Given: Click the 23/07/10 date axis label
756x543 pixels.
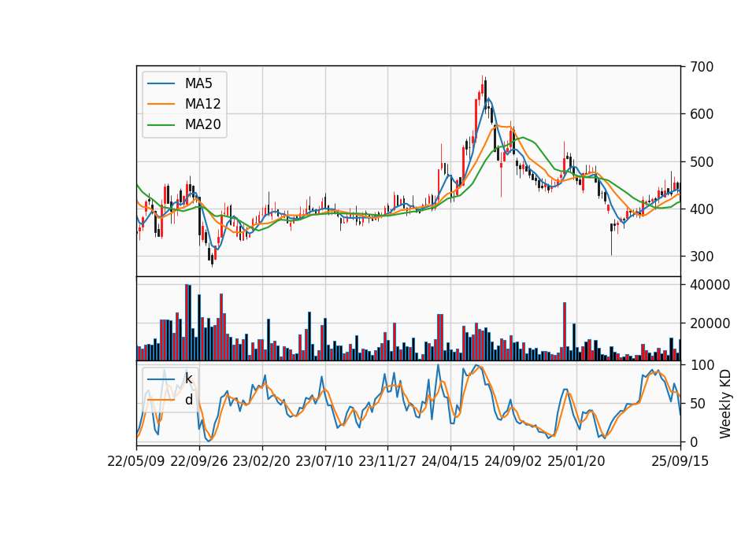Looking at the screenshot, I should [324, 461].
